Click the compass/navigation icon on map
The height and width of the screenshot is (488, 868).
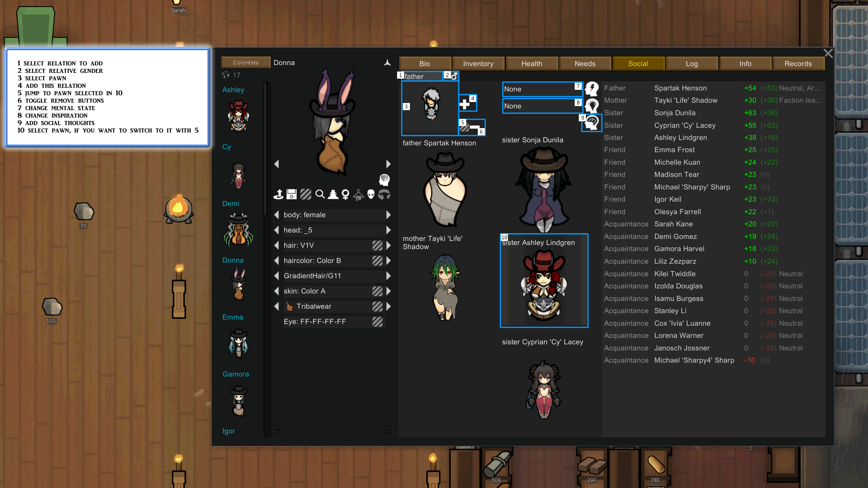(387, 63)
